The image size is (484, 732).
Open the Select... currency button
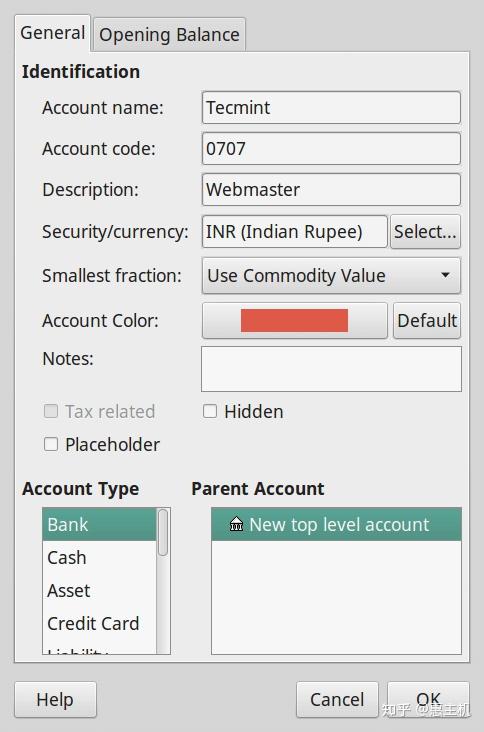[425, 232]
